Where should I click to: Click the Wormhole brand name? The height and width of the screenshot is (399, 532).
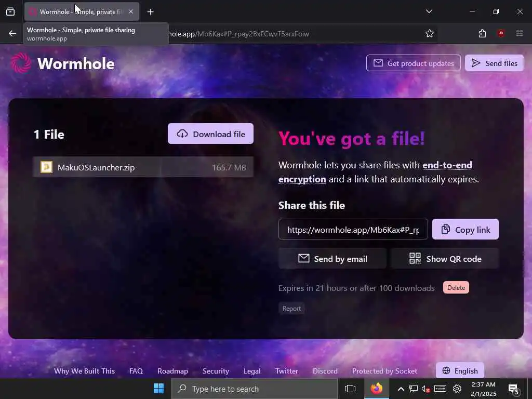(x=76, y=63)
